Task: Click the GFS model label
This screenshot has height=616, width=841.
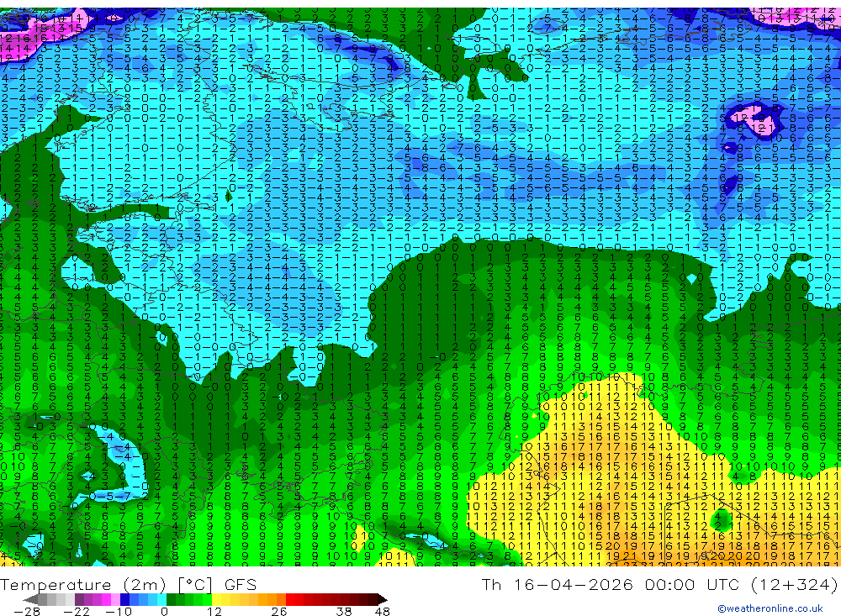Action: coord(241,584)
